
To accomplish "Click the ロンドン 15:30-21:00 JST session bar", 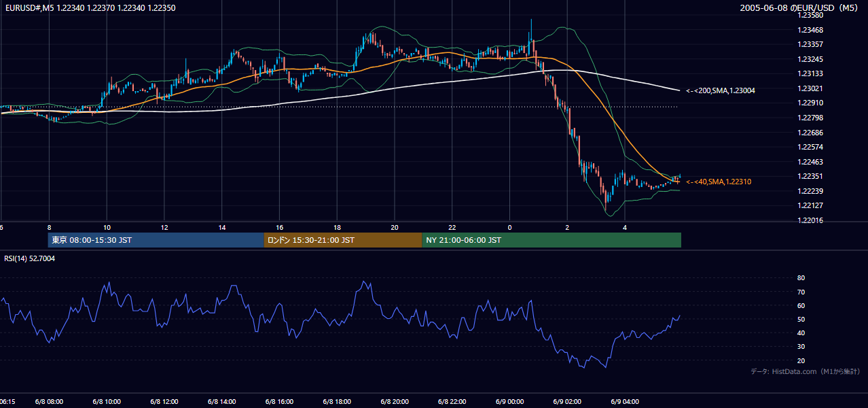I will [x=343, y=240].
